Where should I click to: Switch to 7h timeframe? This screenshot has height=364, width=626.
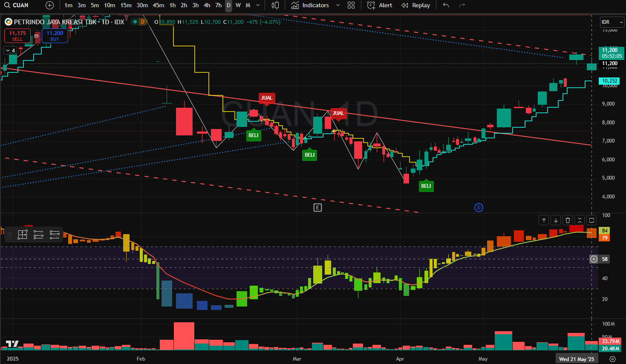tap(218, 5)
